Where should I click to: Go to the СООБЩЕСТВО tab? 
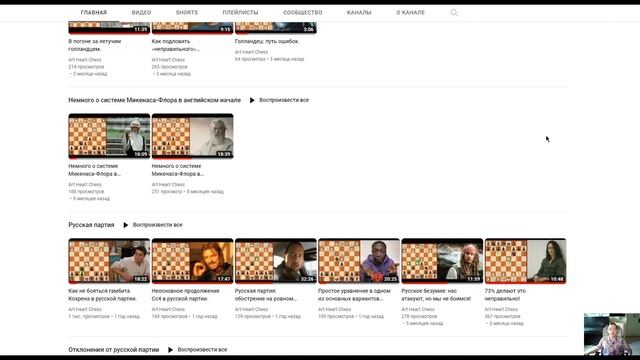302,13
